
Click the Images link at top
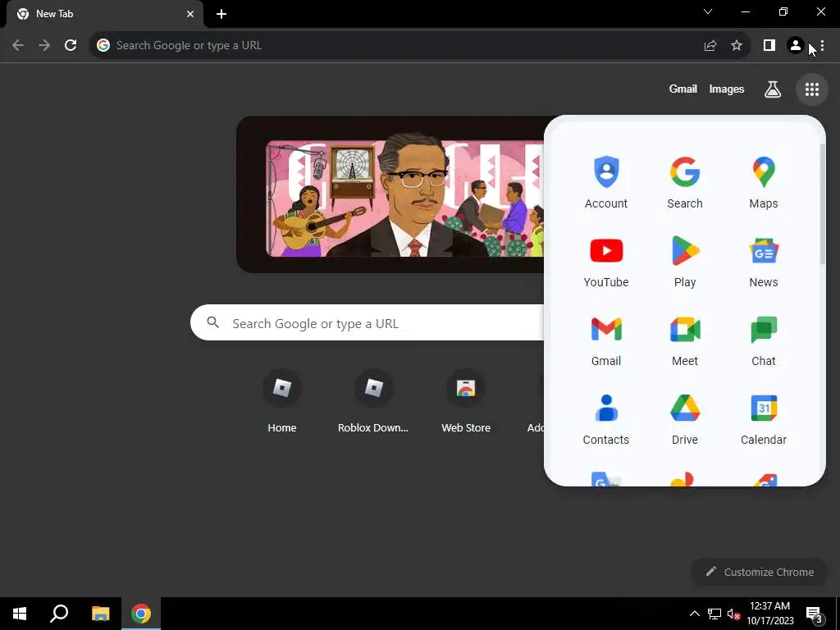[x=727, y=89]
